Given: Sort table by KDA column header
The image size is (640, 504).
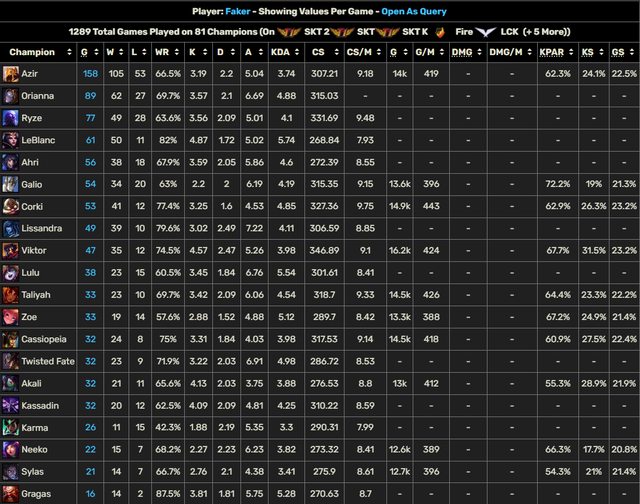Looking at the screenshot, I should (x=286, y=51).
